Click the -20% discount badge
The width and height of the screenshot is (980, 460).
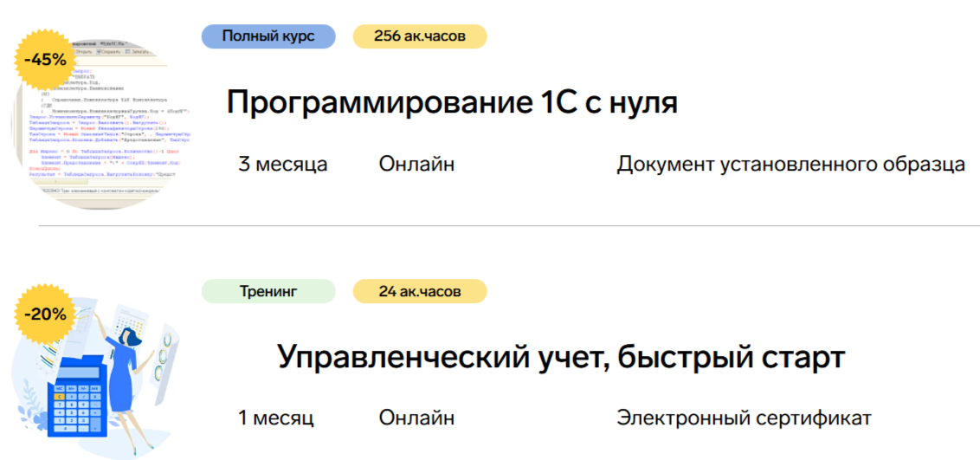pos(45,314)
